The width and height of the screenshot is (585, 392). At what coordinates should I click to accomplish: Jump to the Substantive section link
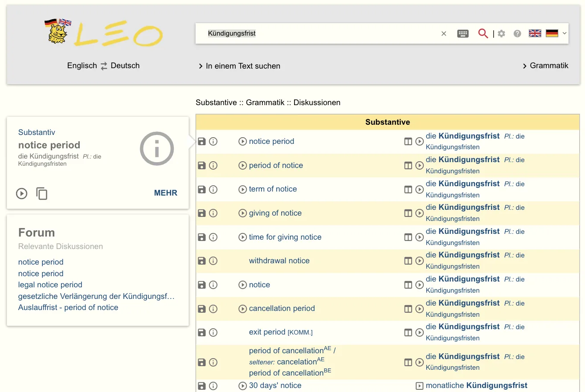click(x=216, y=102)
